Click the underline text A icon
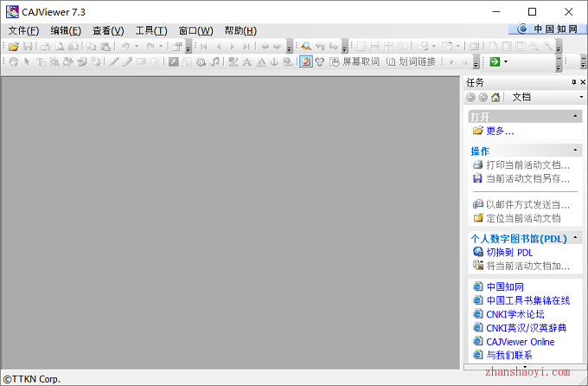The image size is (588, 386). coord(261,61)
